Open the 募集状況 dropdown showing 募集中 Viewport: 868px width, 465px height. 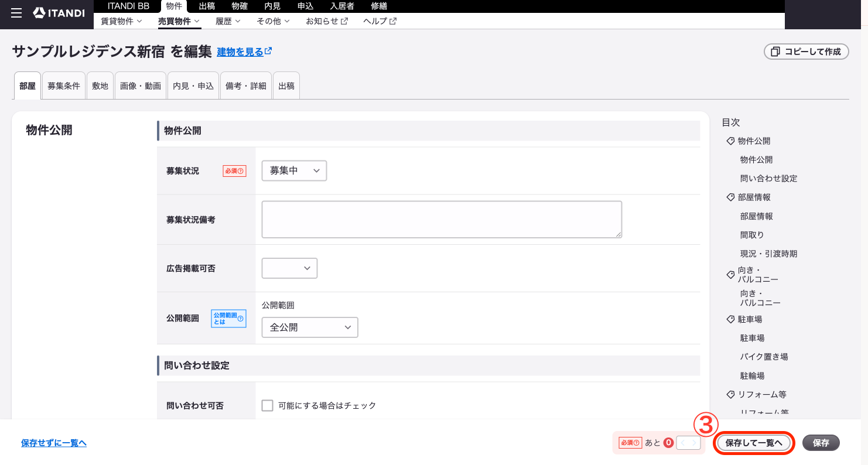click(294, 170)
